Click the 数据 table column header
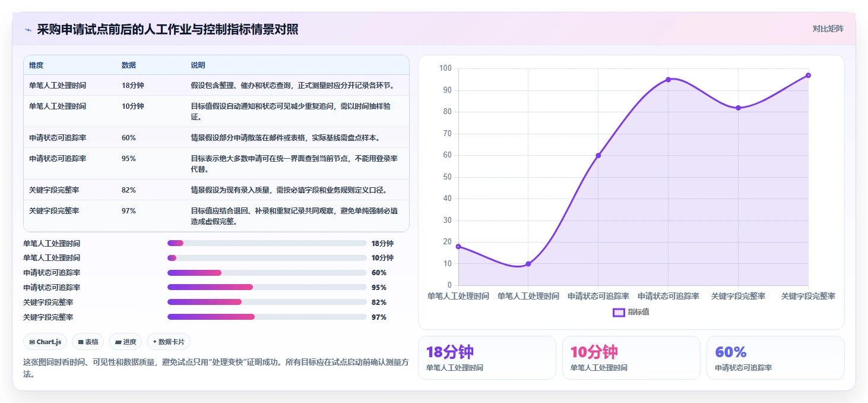Image resolution: width=868 pixels, height=403 pixels. (x=129, y=65)
